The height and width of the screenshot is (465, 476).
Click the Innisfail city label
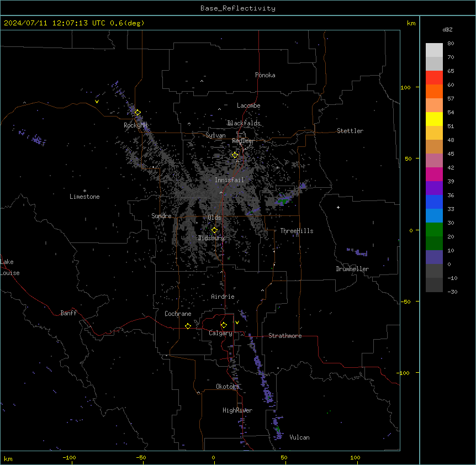click(x=229, y=180)
